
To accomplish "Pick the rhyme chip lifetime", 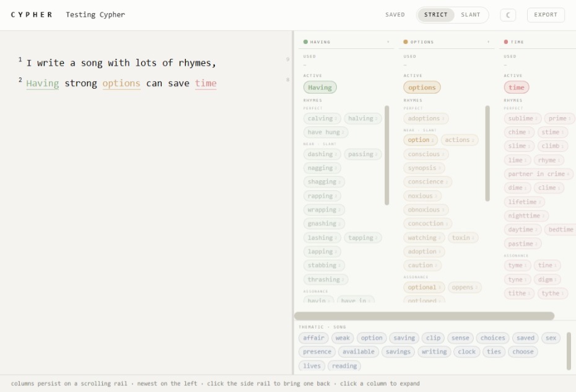I will coord(524,202).
